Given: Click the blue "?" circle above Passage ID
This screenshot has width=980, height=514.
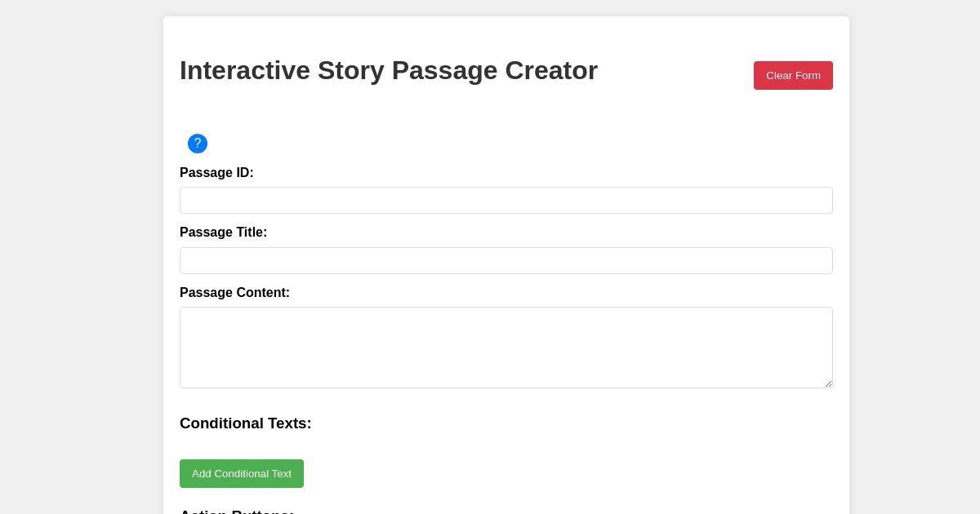Looking at the screenshot, I should click(198, 144).
